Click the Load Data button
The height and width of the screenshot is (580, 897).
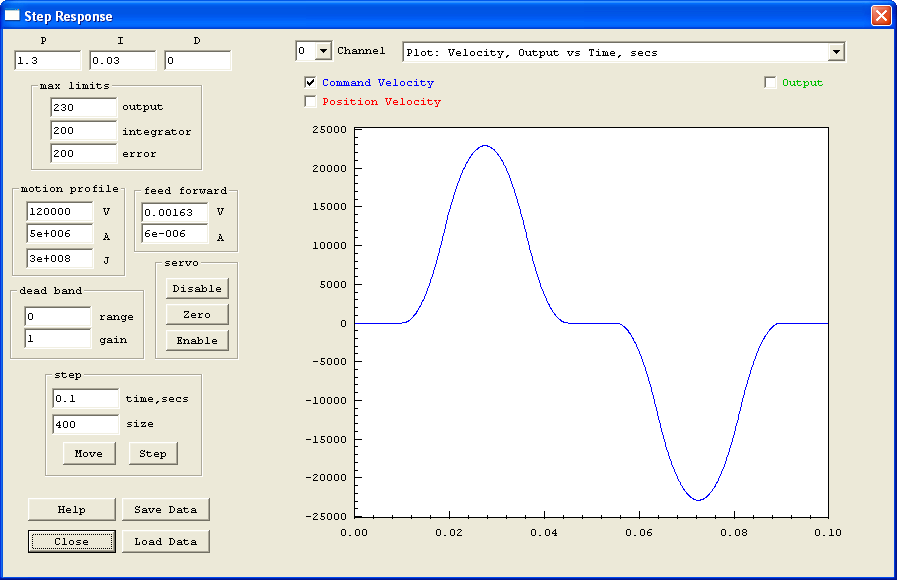165,541
